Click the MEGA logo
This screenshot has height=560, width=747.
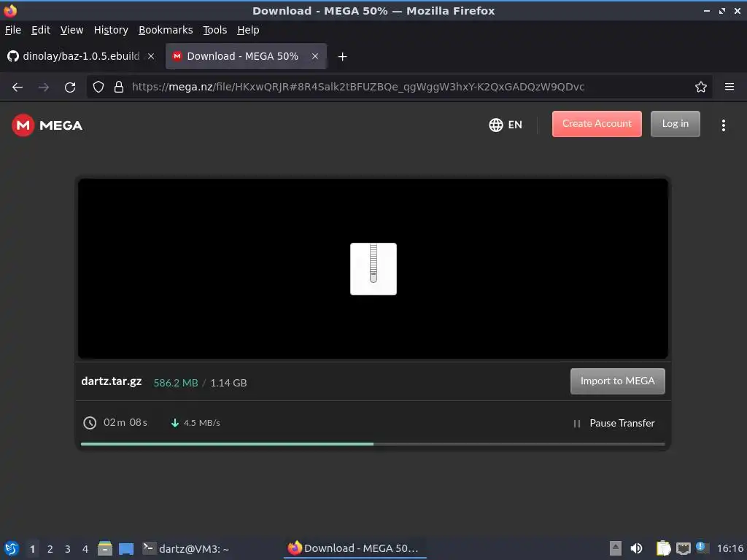(x=47, y=125)
